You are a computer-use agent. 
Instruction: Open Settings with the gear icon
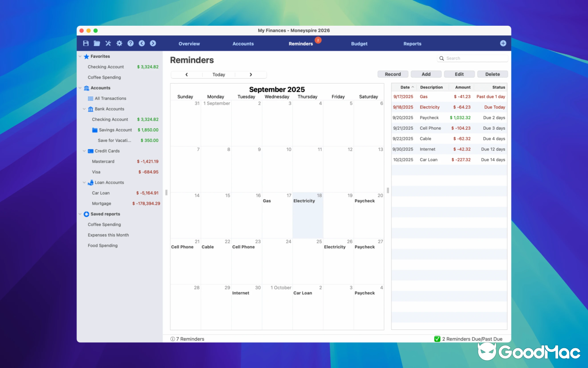click(x=119, y=43)
